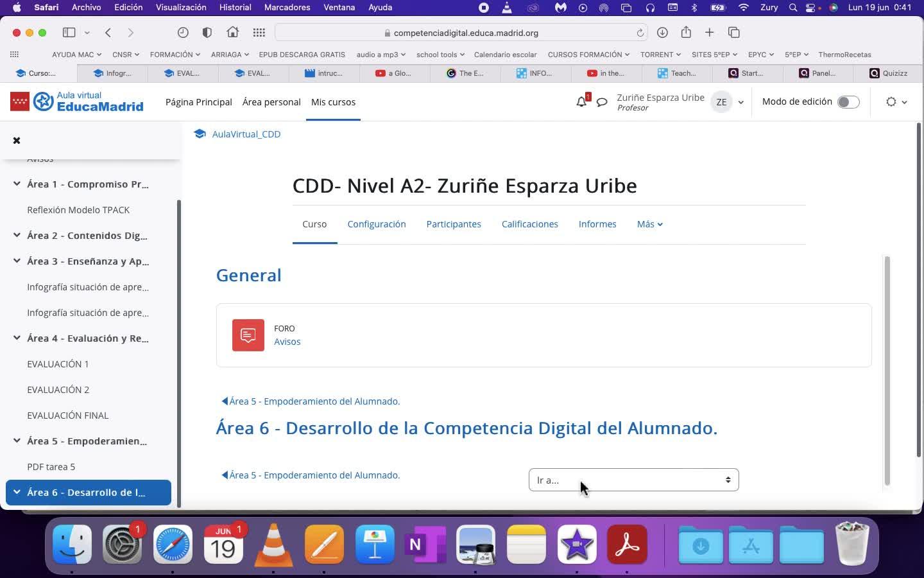Open the settings gear dropdown
Screen dimensions: 924x578
click(896, 101)
